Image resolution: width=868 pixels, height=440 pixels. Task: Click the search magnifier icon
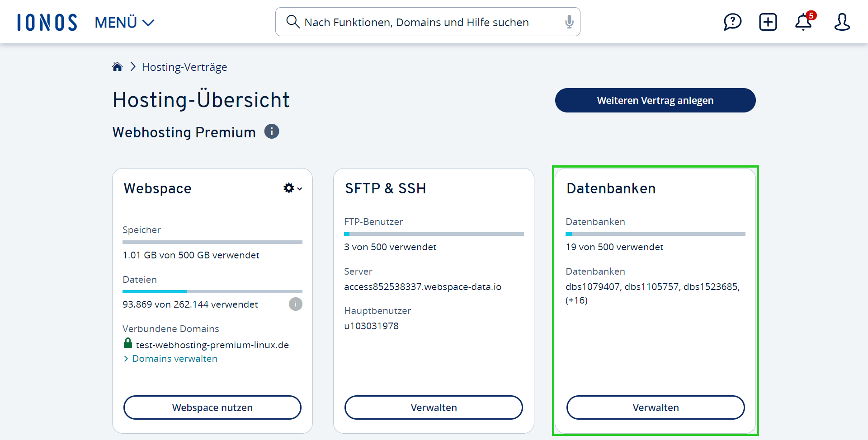coord(293,22)
